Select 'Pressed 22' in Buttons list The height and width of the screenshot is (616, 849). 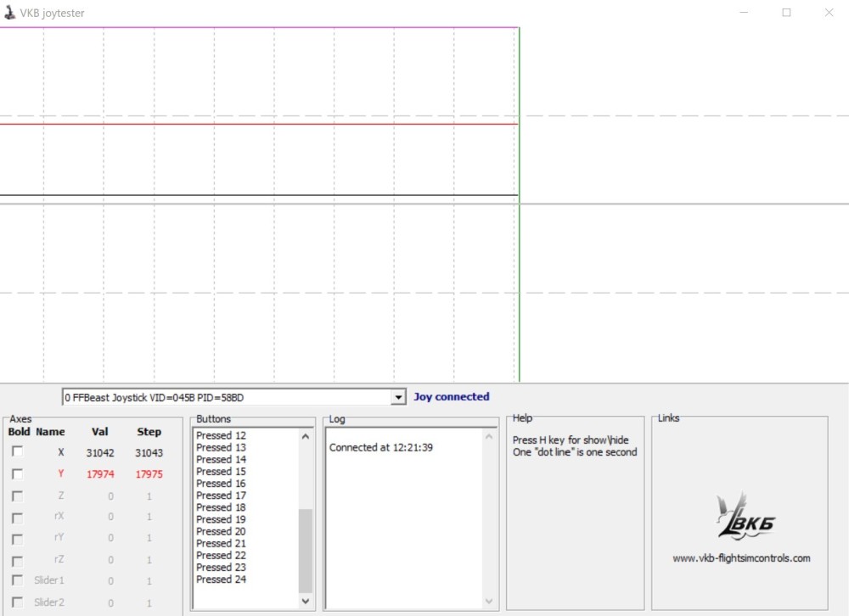221,556
